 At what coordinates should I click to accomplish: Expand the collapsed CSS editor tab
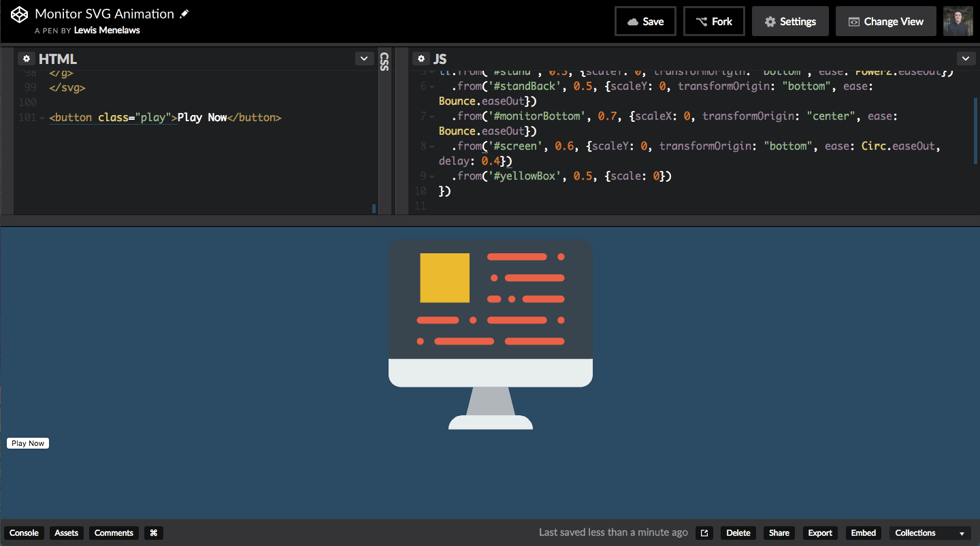pyautogui.click(x=385, y=61)
